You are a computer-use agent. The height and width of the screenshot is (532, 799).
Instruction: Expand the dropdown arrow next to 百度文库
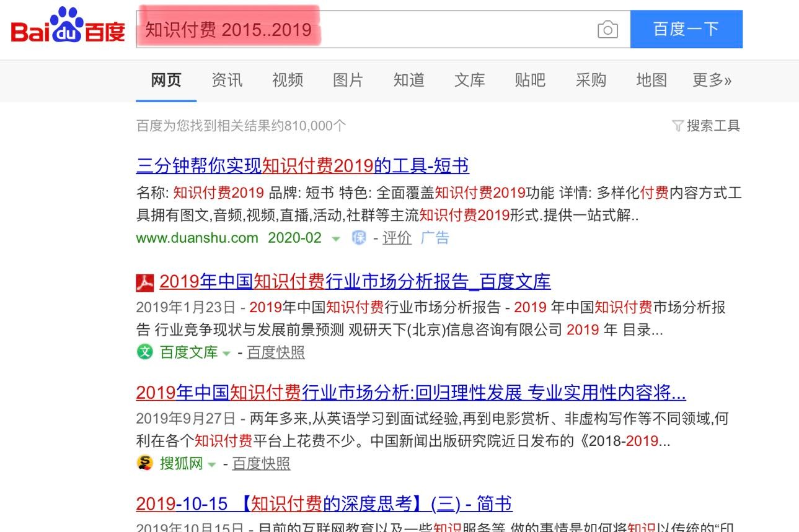point(226,353)
